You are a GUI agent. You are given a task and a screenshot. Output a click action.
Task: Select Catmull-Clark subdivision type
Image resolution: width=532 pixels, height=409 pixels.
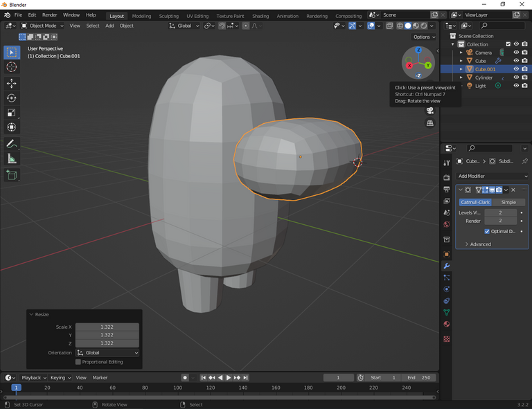point(475,202)
